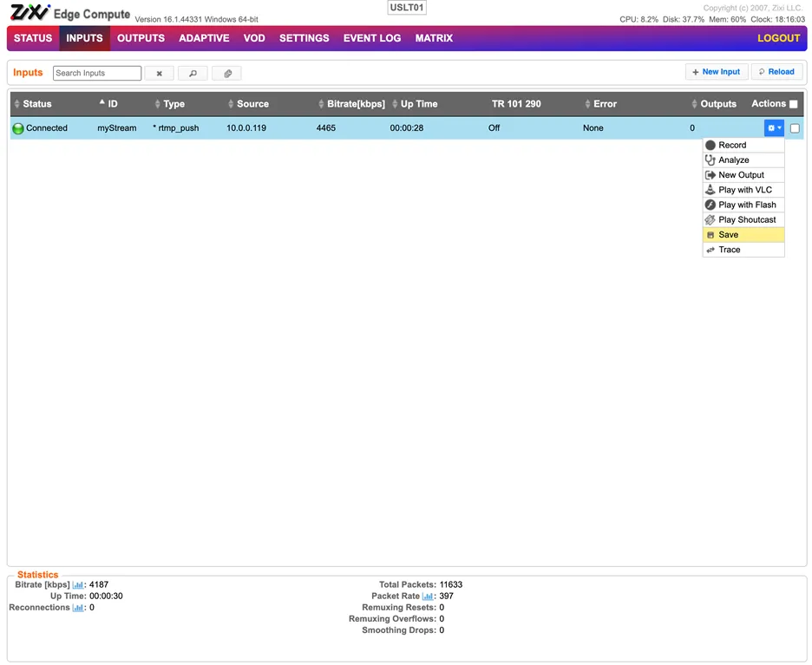Sort by the Error column header
Viewport: 812px width, 665px height.
point(600,104)
